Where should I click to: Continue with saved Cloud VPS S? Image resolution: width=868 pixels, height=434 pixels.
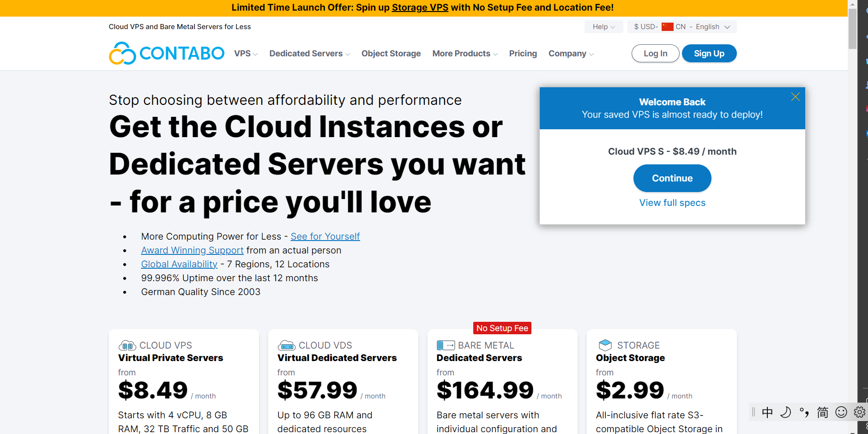(672, 178)
